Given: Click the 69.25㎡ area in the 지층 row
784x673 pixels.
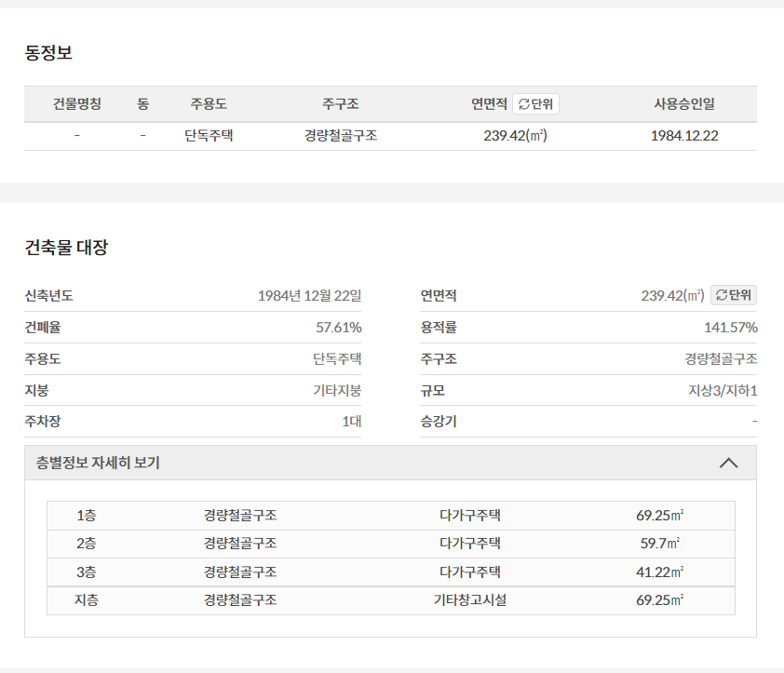Looking at the screenshot, I should point(660,600).
